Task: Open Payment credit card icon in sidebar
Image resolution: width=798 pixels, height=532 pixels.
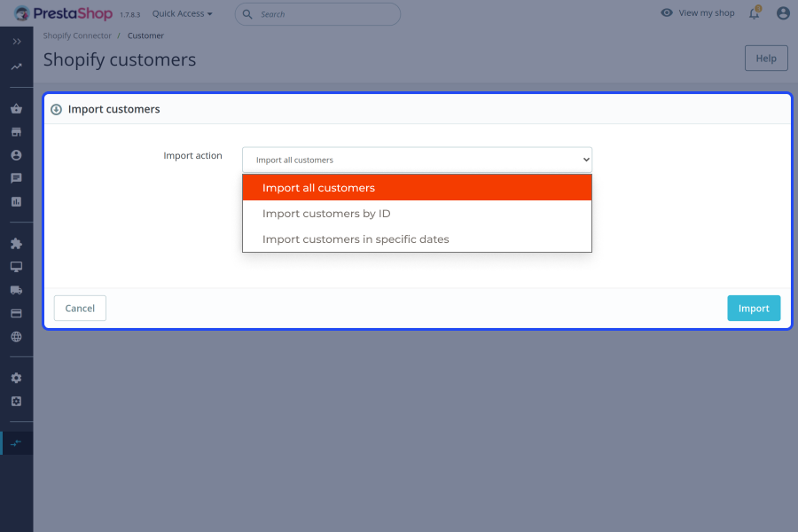Action: pos(16,314)
